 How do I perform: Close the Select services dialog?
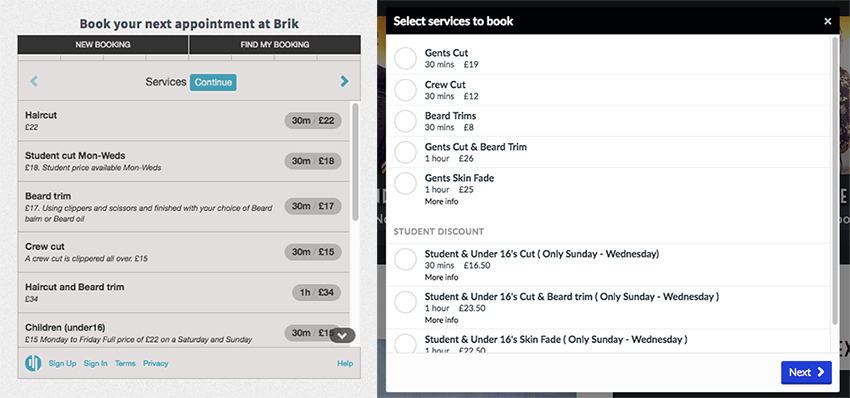click(827, 21)
